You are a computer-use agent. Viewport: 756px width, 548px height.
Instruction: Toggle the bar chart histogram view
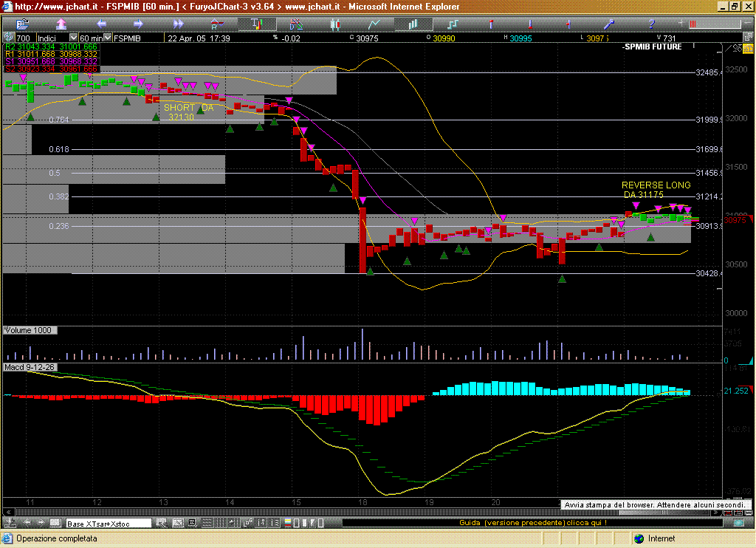tap(412, 24)
